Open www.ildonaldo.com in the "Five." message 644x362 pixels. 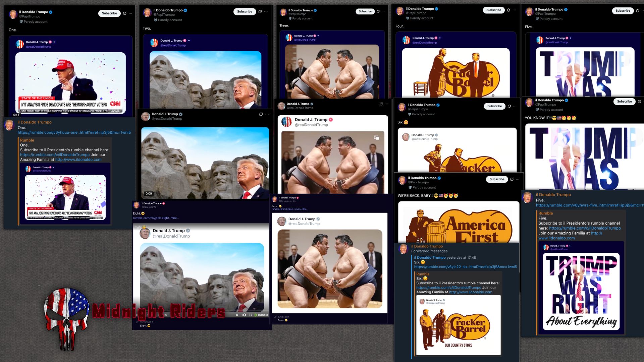point(557,238)
